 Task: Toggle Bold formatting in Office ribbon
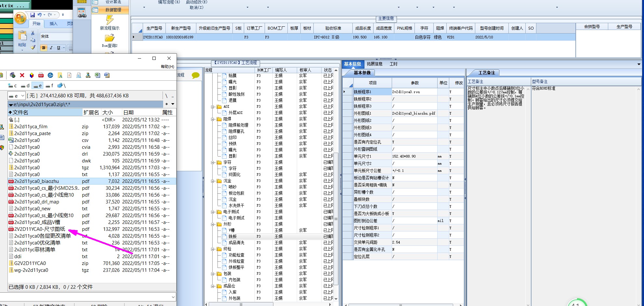pos(44,48)
